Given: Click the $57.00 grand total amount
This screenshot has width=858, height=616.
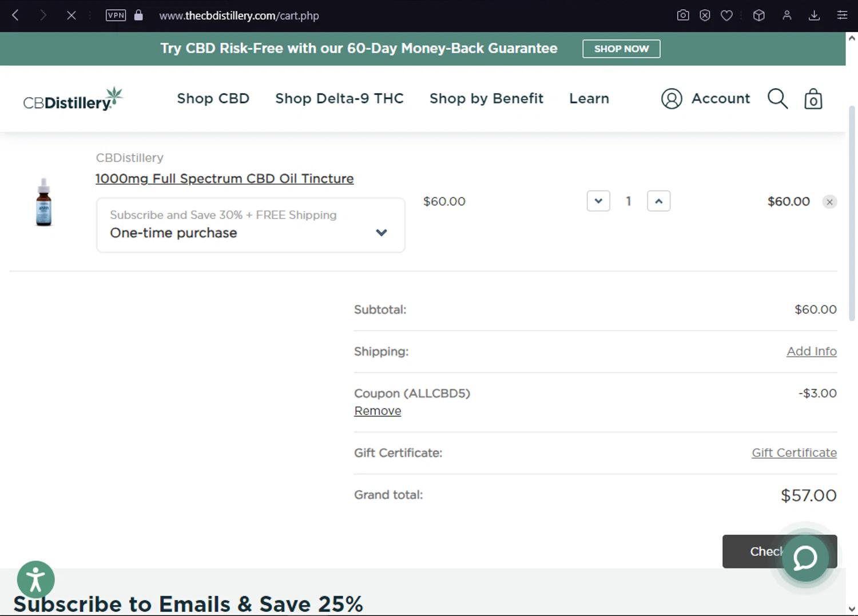Looking at the screenshot, I should [808, 495].
